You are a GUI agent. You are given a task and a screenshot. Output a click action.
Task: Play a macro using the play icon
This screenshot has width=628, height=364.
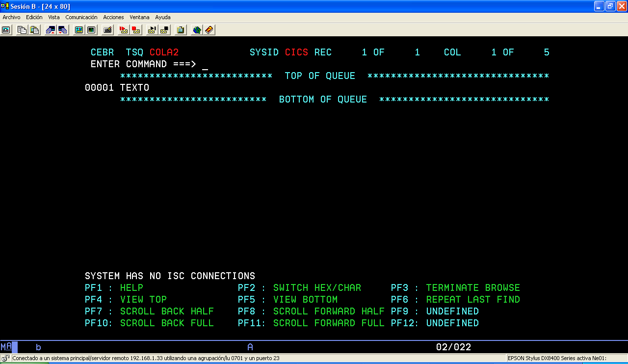click(151, 30)
